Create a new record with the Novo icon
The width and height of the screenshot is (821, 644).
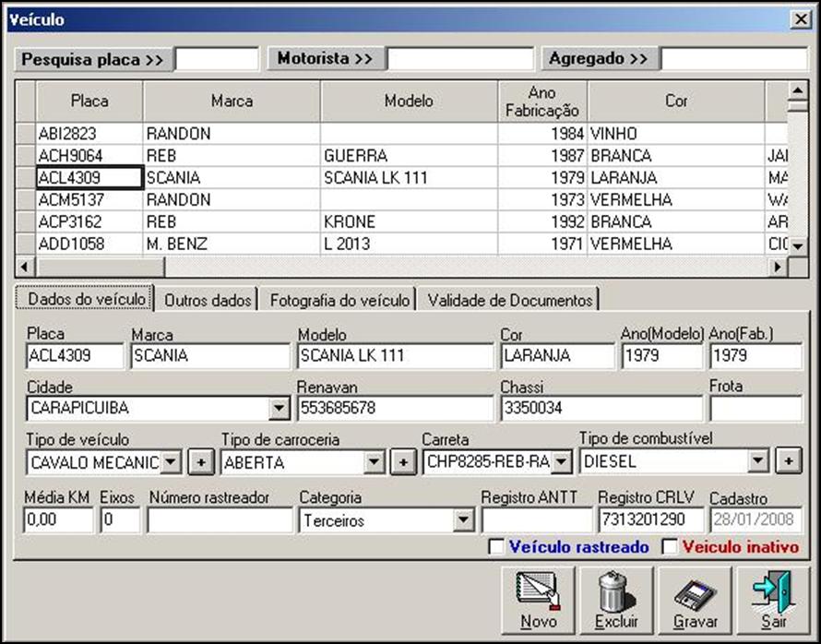[538, 598]
